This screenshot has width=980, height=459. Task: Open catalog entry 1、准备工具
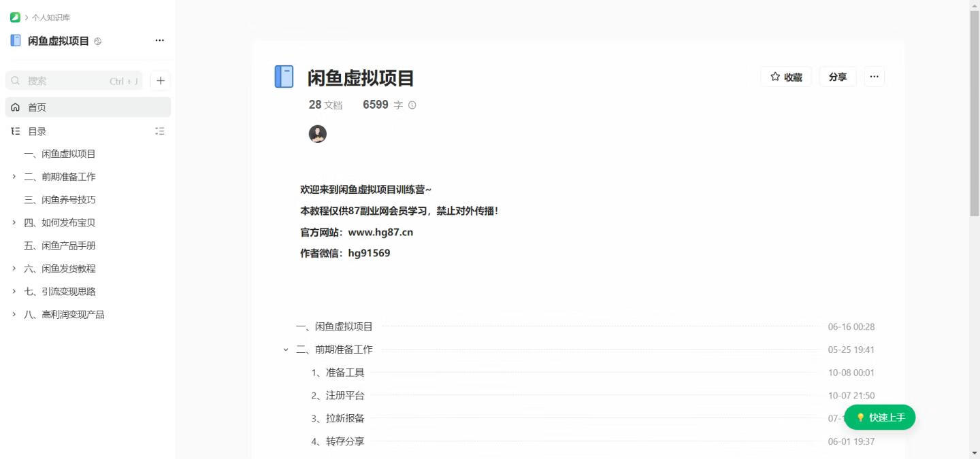pyautogui.click(x=338, y=373)
